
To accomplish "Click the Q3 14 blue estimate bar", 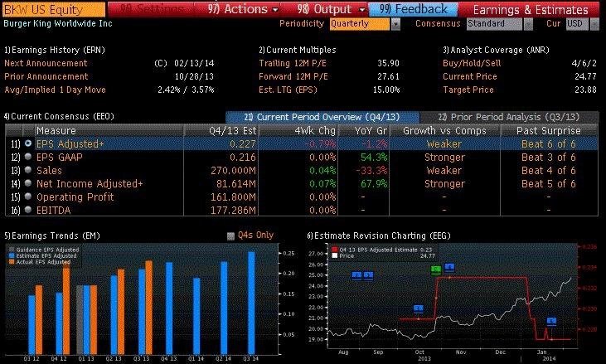I will (251, 303).
